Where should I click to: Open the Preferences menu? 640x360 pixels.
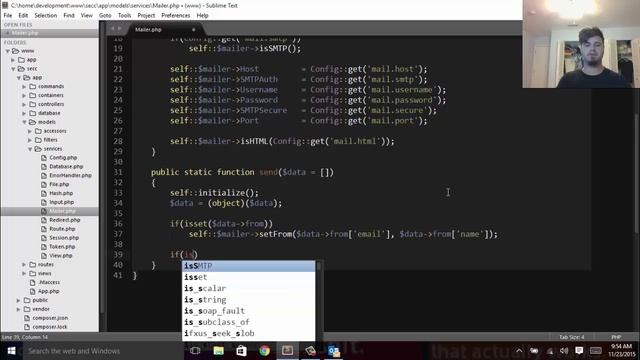(176, 16)
